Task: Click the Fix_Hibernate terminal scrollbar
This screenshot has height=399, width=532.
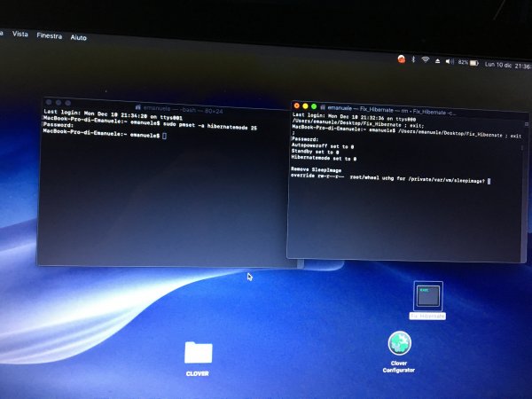Action: coord(522,148)
